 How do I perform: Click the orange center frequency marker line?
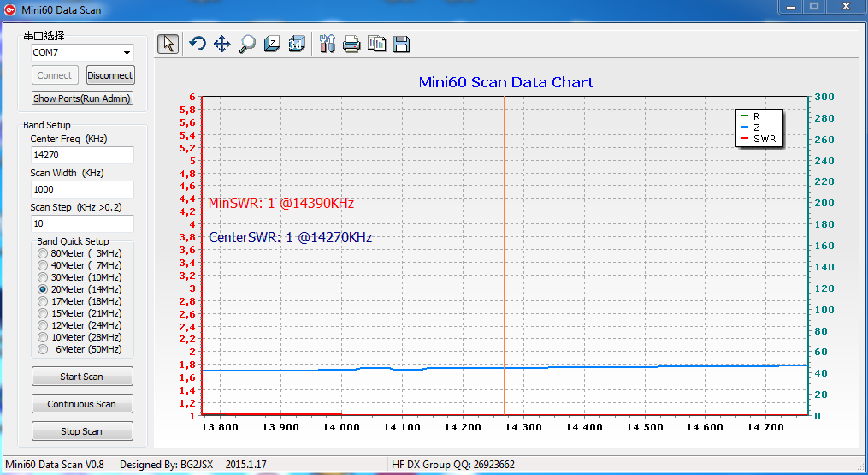click(x=505, y=255)
